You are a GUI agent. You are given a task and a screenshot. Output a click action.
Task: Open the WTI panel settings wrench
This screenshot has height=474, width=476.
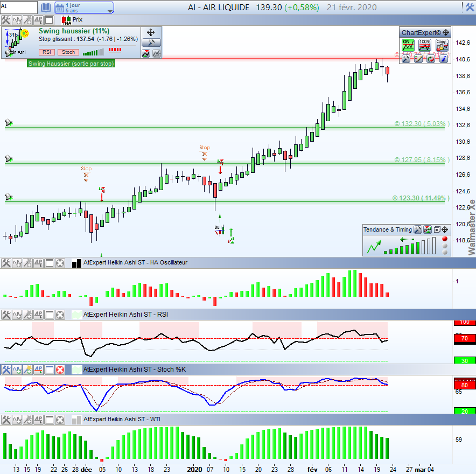click(x=6, y=420)
